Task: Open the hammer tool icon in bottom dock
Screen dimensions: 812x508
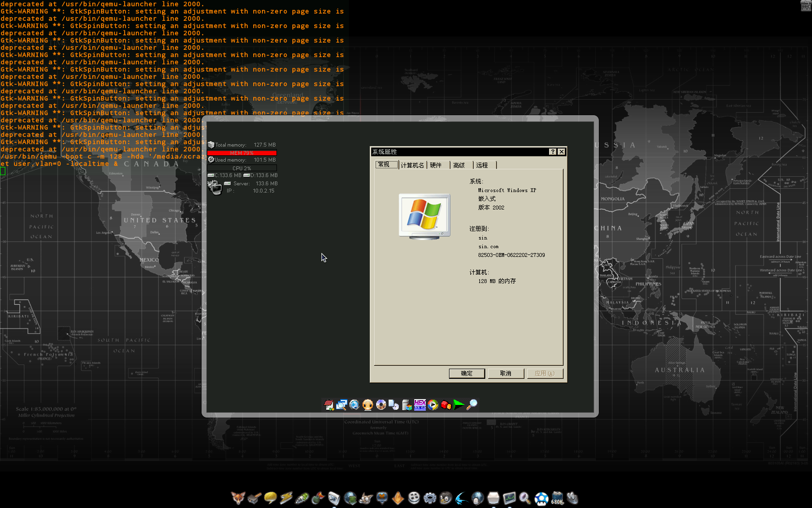Action: (x=254, y=498)
